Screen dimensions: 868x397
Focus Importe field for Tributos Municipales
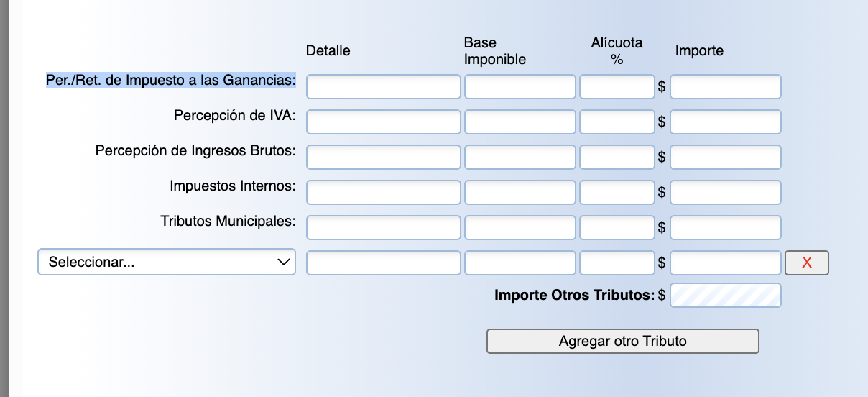pyautogui.click(x=725, y=228)
